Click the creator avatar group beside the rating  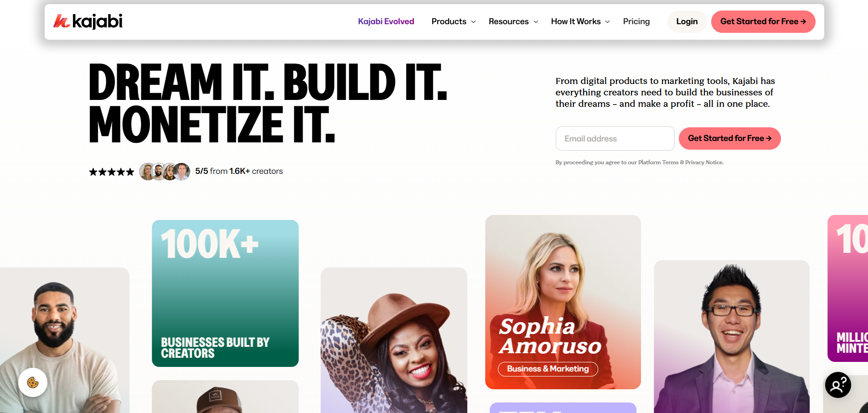[x=165, y=172]
